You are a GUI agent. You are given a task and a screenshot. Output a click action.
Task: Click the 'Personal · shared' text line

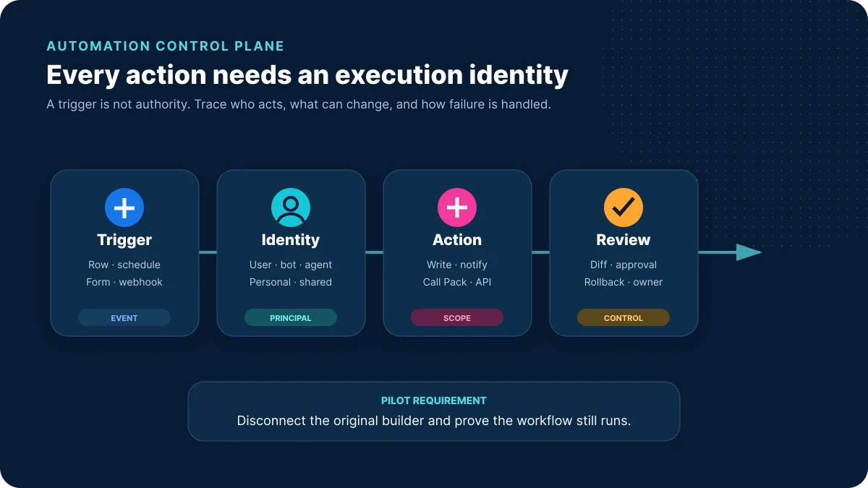[291, 282]
